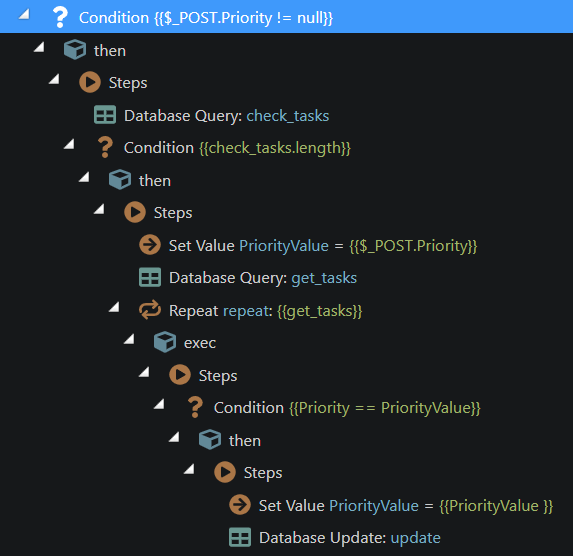
Task: Collapse the Condition Priority == PriorityValue branch
Action: click(159, 404)
